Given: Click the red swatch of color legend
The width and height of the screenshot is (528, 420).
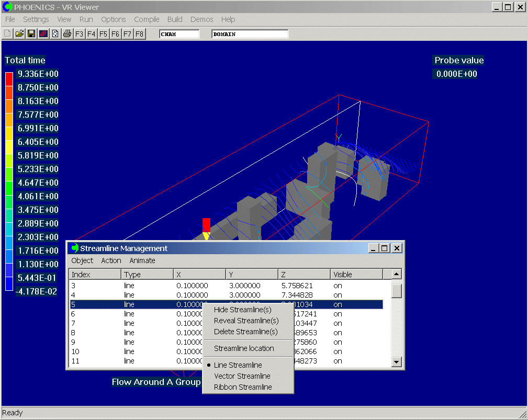Looking at the screenshot, I should pos(9,78).
